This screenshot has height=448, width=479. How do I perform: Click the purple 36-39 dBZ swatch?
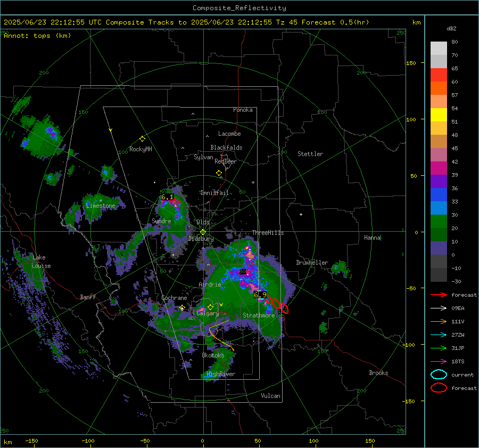[x=439, y=181]
